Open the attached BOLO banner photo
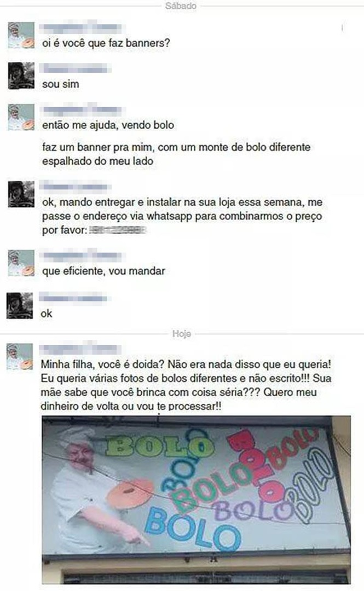The image size is (364, 591). click(196, 500)
